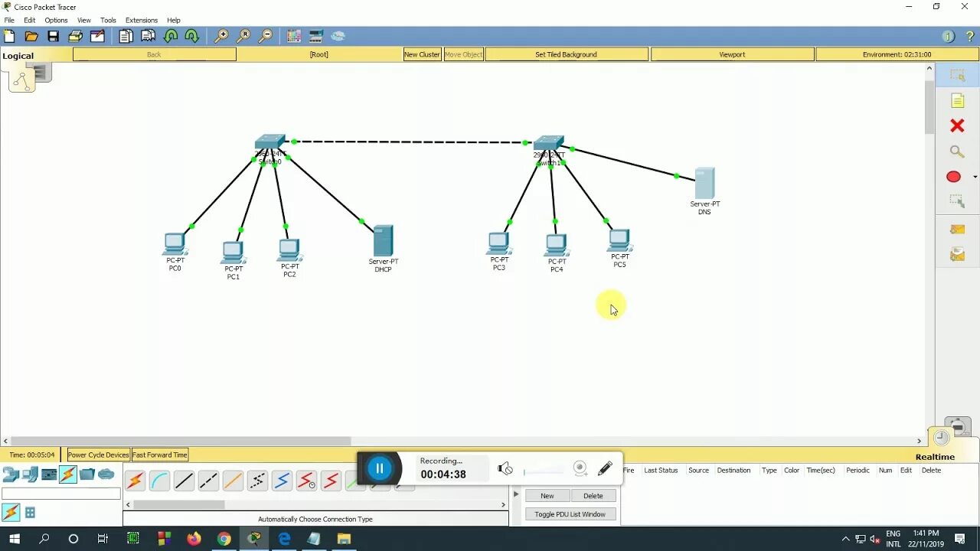Switch to the Logical workspace tab
The height and width of the screenshot is (551, 980).
point(18,56)
